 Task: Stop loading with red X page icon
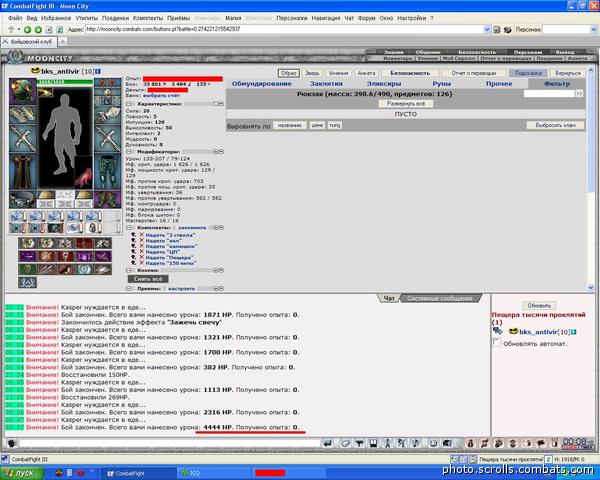coord(49,29)
